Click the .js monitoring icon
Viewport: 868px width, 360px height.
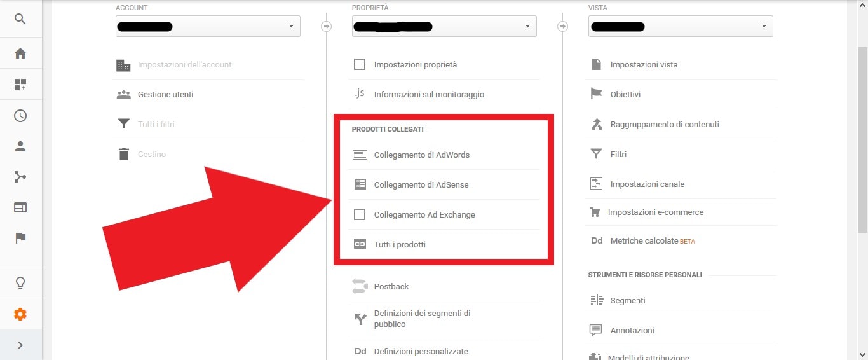tap(360, 93)
